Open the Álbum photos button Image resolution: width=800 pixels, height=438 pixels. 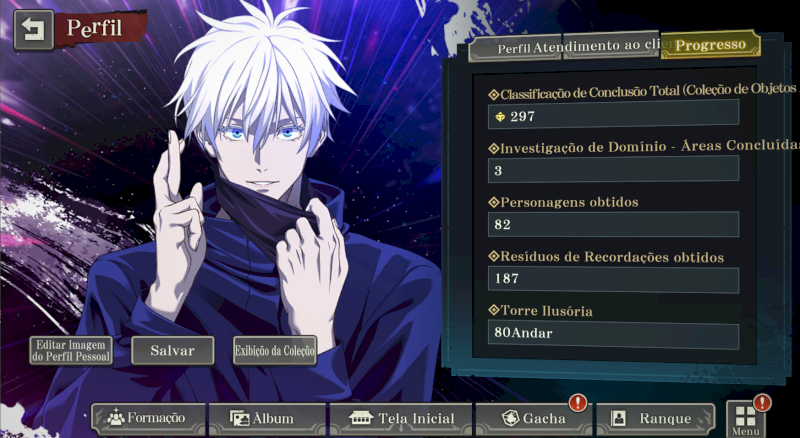[267, 419]
